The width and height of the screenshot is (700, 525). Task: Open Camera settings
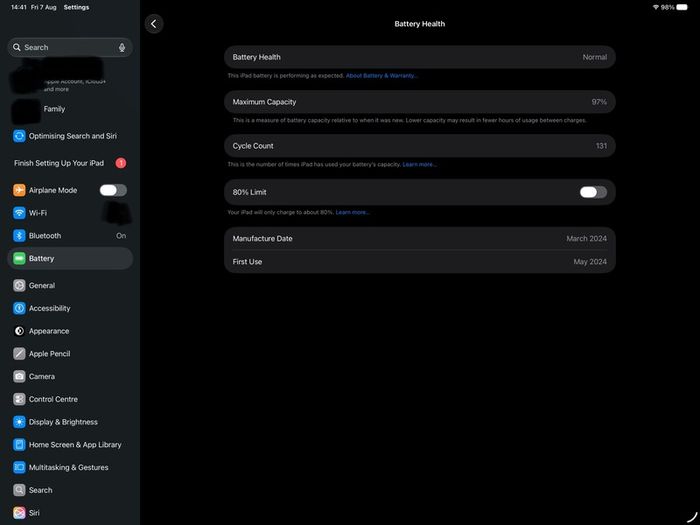[70, 376]
